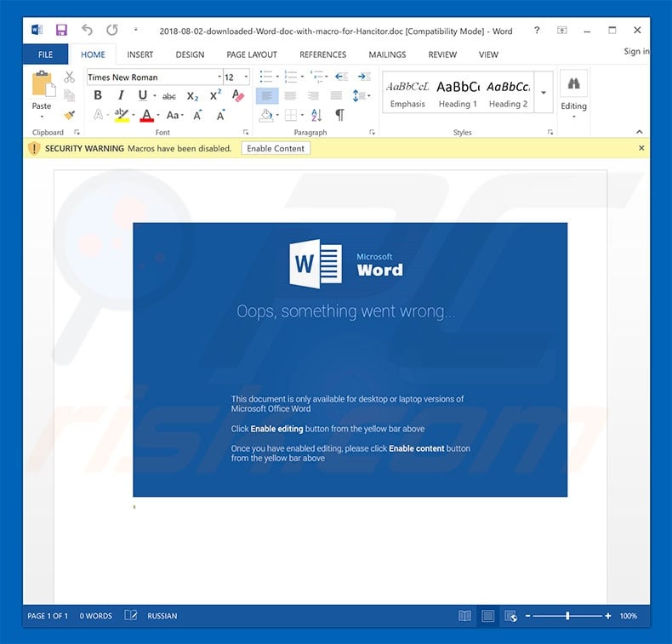Image resolution: width=672 pixels, height=644 pixels.
Task: Click the Increase Indent icon
Action: [x=364, y=77]
